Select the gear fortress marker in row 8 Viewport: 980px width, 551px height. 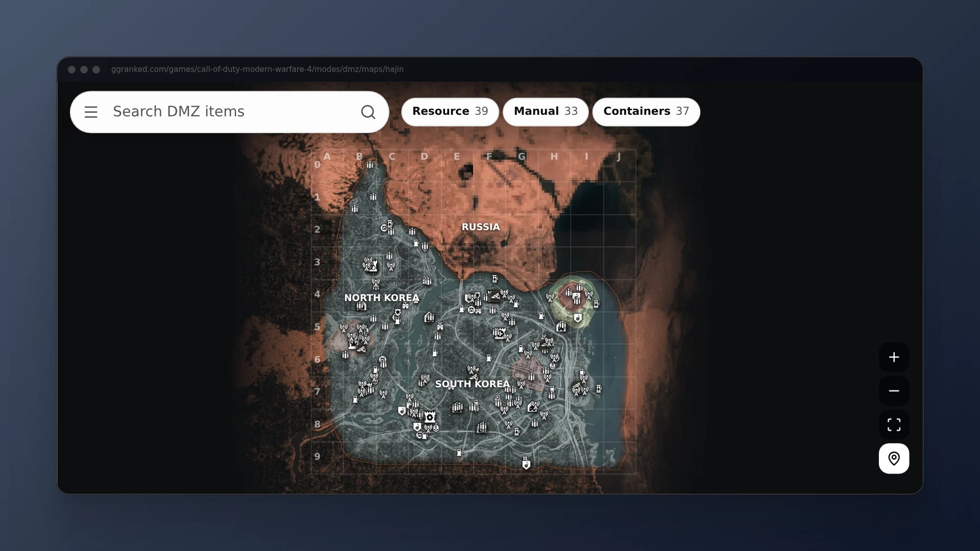coord(430,417)
